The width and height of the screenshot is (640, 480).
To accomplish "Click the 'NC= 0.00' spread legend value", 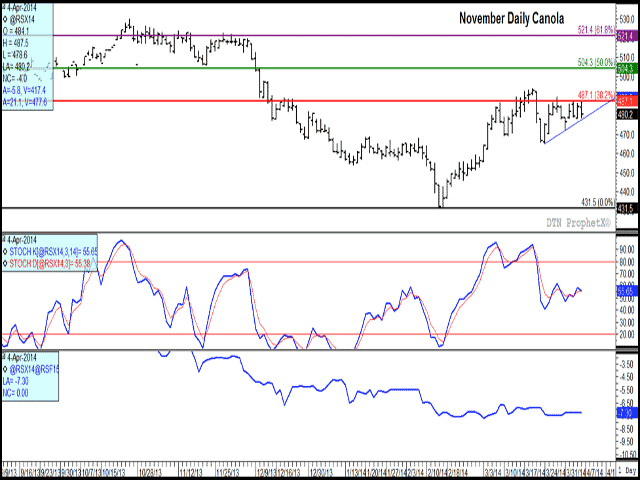I will pyautogui.click(x=16, y=392).
